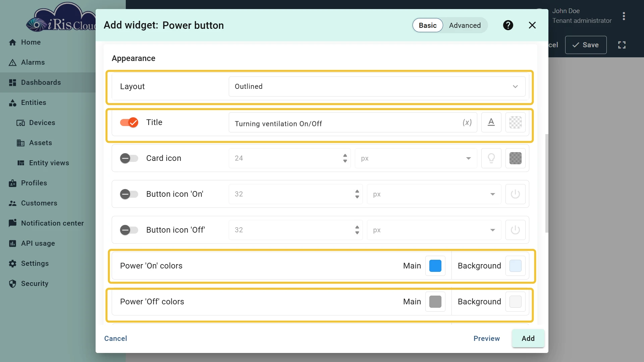The image size is (644, 362).
Task: Click the Cancel button in dialog
Action: pos(115,339)
